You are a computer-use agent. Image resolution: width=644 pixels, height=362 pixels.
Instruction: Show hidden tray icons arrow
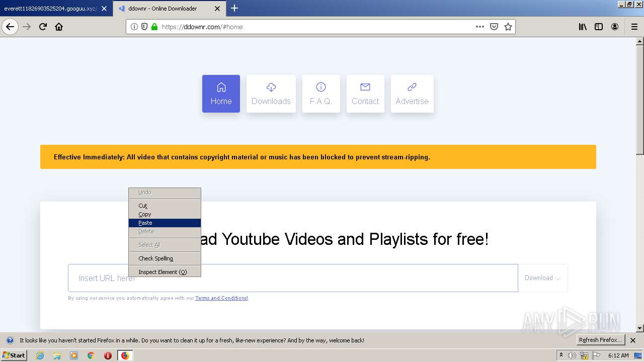tap(561, 355)
